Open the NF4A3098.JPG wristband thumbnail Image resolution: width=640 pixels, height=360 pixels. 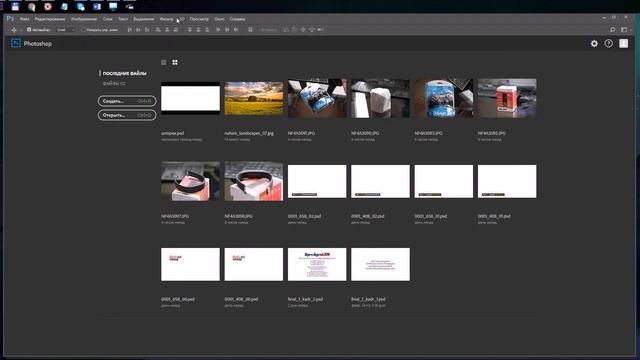(x=253, y=181)
